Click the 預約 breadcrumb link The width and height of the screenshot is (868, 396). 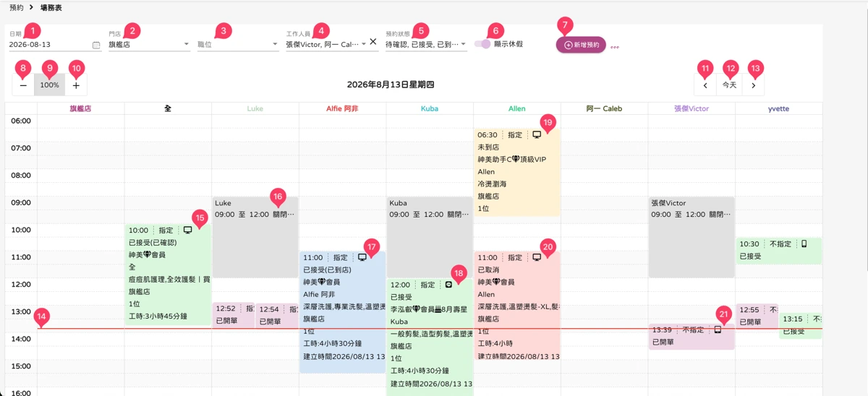click(17, 7)
